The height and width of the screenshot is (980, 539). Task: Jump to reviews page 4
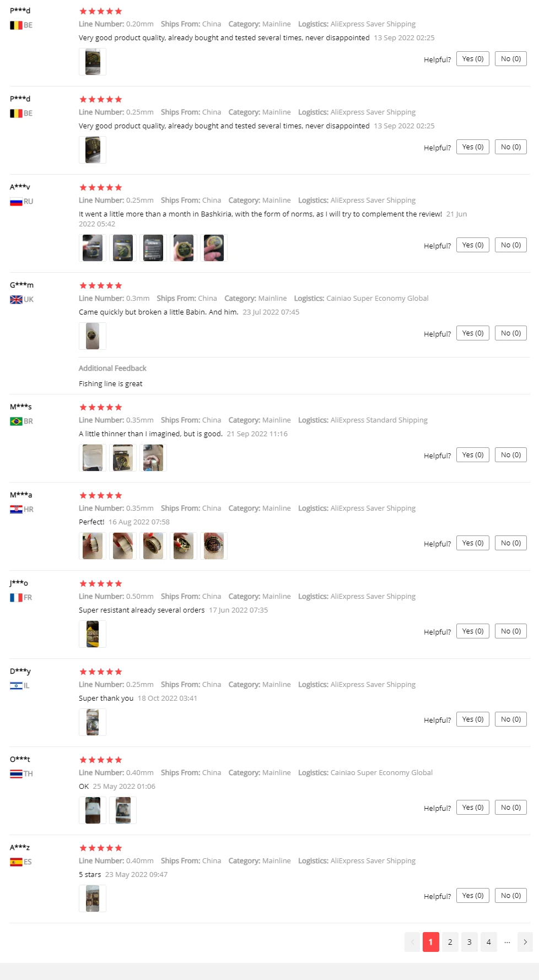coord(488,942)
